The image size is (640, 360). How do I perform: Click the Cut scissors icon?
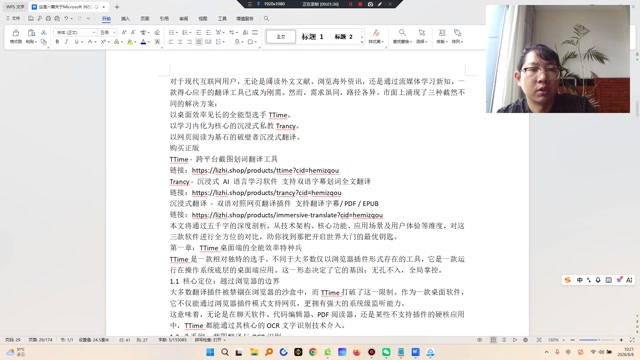click(x=44, y=33)
